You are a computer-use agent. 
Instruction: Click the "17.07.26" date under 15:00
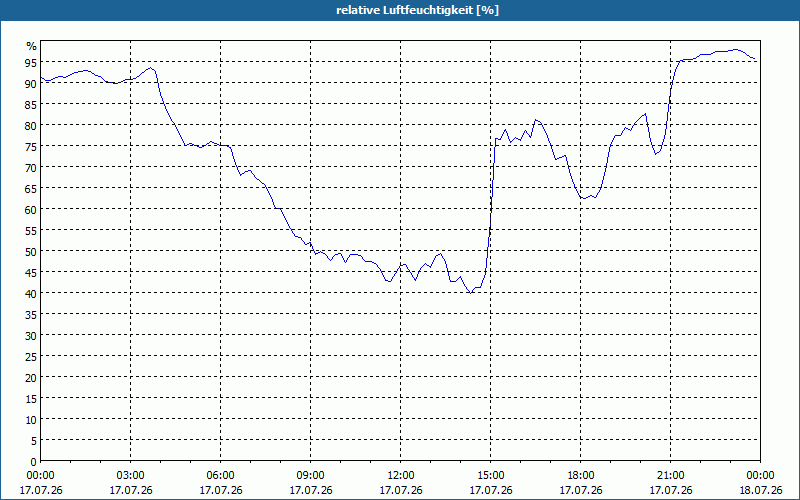point(491,490)
